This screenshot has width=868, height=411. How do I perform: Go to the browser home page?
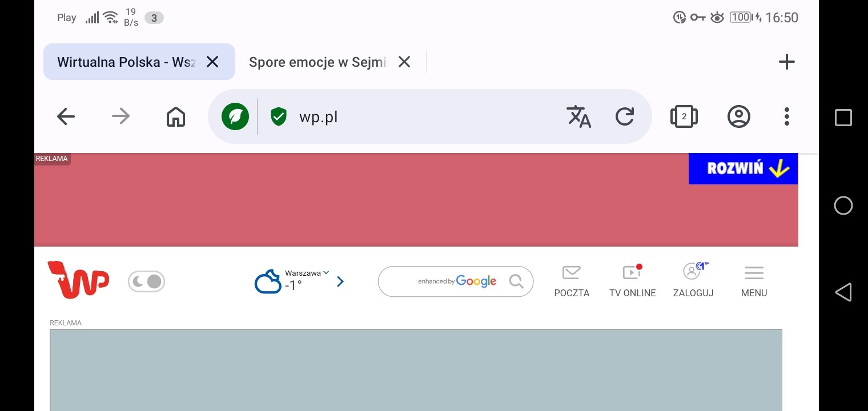176,117
